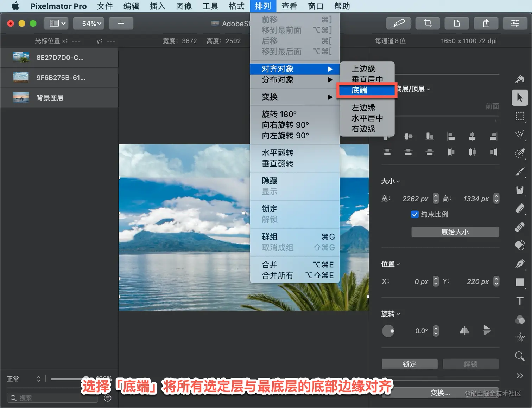Expand the 分布对象 submenu
The image size is (532, 408).
click(295, 80)
